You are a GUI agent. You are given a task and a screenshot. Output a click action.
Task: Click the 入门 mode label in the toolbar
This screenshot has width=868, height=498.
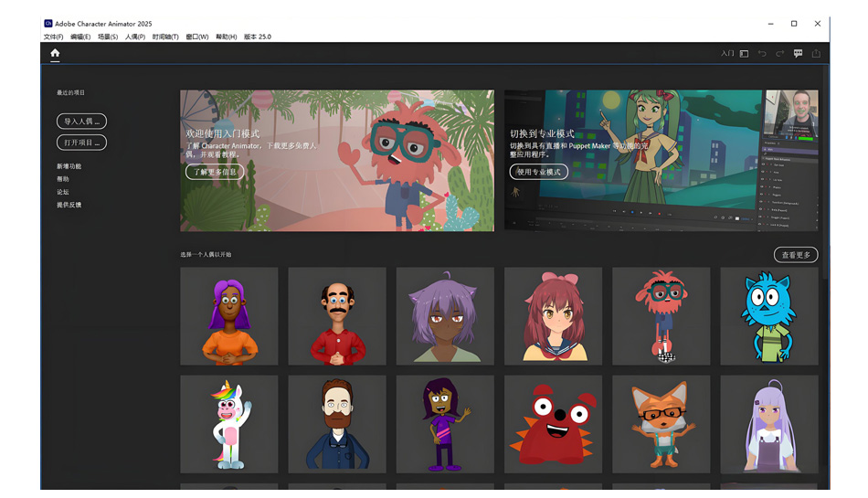click(x=727, y=54)
